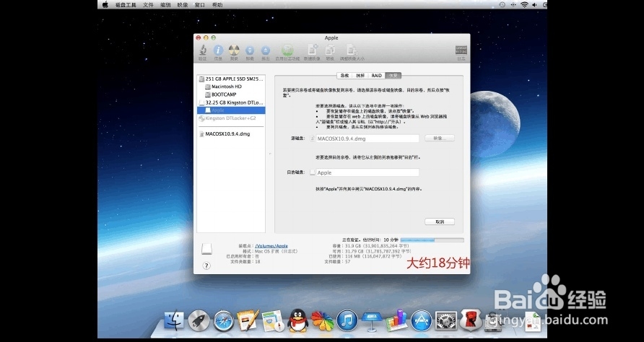Open the Info (简介) toolbar icon
The image size is (644, 342).
click(218, 51)
